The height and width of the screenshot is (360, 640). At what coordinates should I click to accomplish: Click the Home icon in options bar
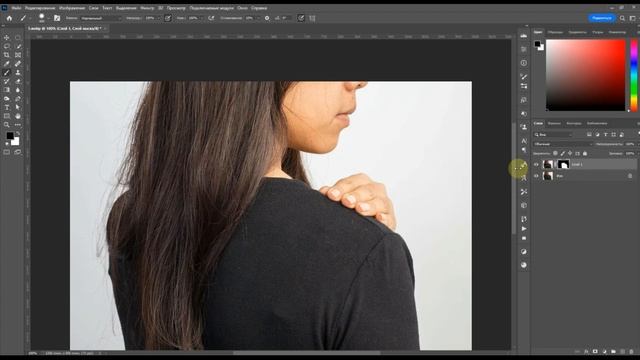click(x=9, y=18)
